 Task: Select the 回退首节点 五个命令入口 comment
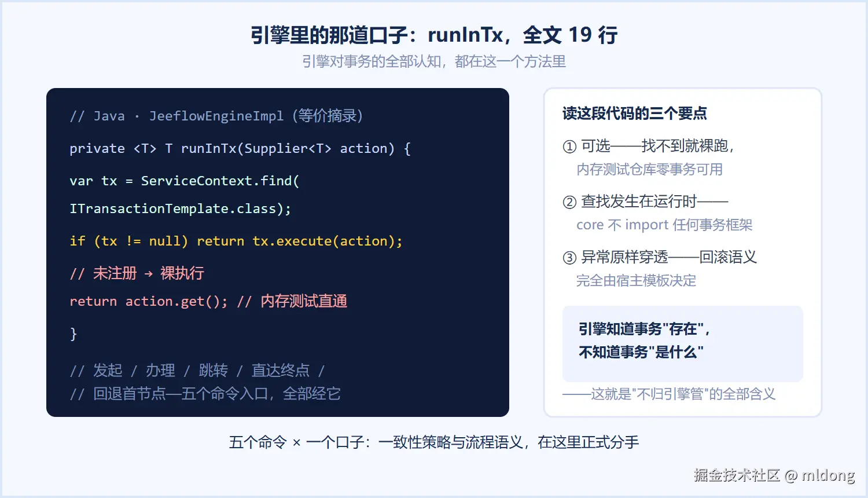tap(205, 394)
